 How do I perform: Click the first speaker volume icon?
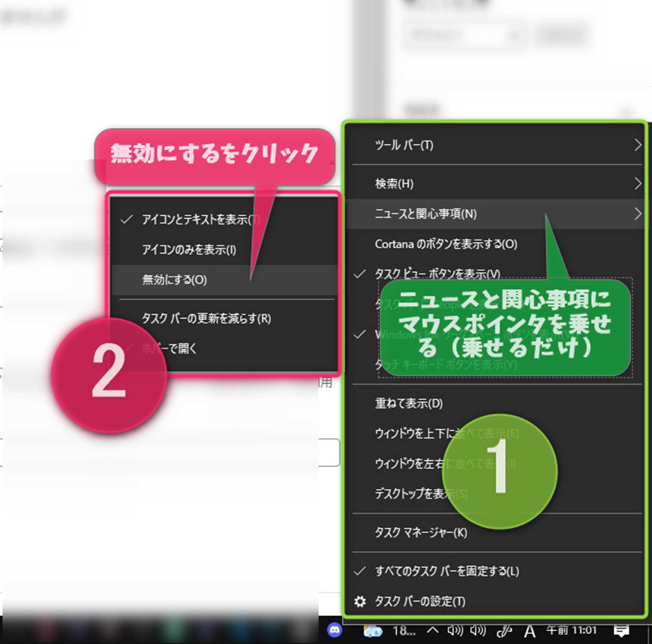[x=455, y=631]
